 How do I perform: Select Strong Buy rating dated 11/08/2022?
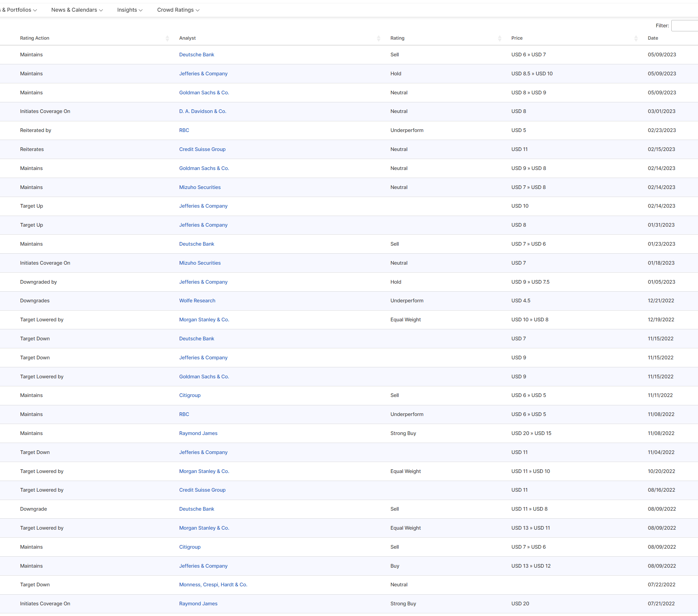click(403, 433)
